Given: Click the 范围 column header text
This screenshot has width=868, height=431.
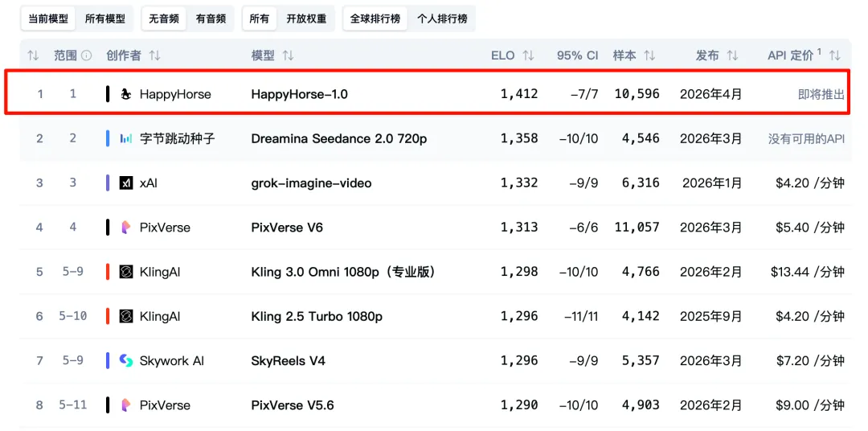Looking at the screenshot, I should pos(65,55).
